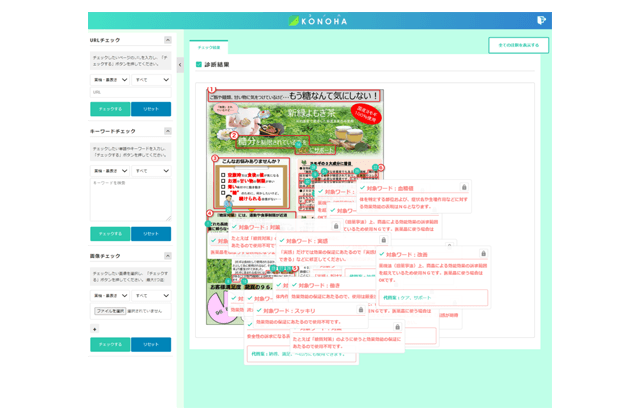The image size is (640, 420).
Task: Toggle the 診断結果 checkbox
Action: pyautogui.click(x=199, y=64)
